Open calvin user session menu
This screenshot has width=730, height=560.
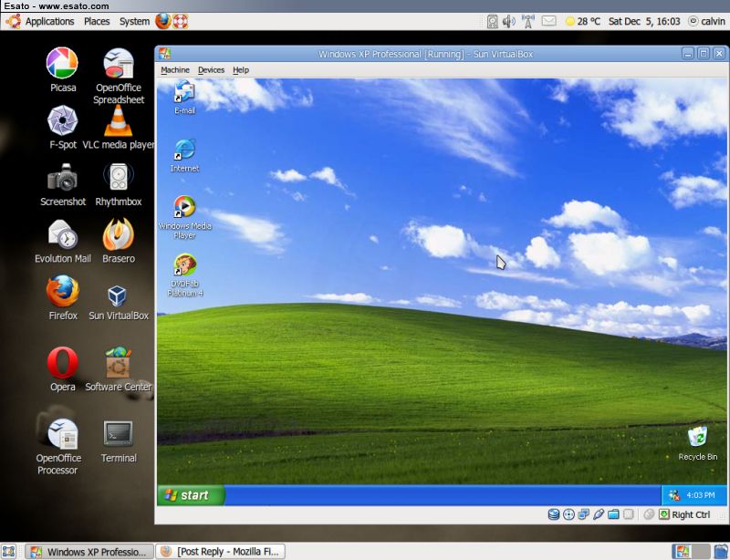(706, 21)
